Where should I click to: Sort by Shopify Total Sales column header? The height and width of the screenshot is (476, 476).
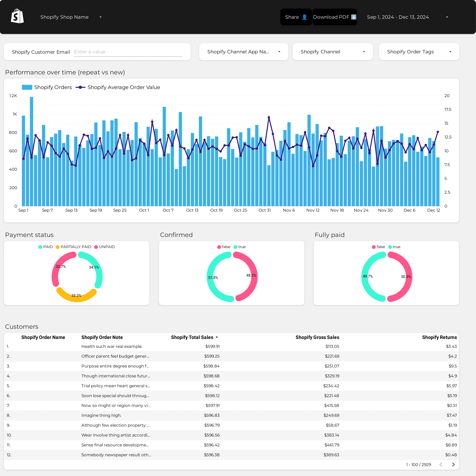click(x=192, y=337)
